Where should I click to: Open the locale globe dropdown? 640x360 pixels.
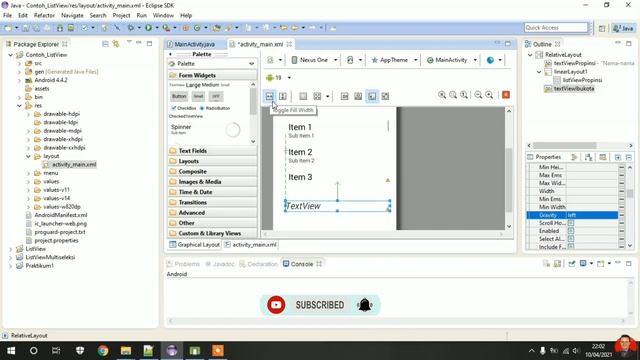pos(494,60)
